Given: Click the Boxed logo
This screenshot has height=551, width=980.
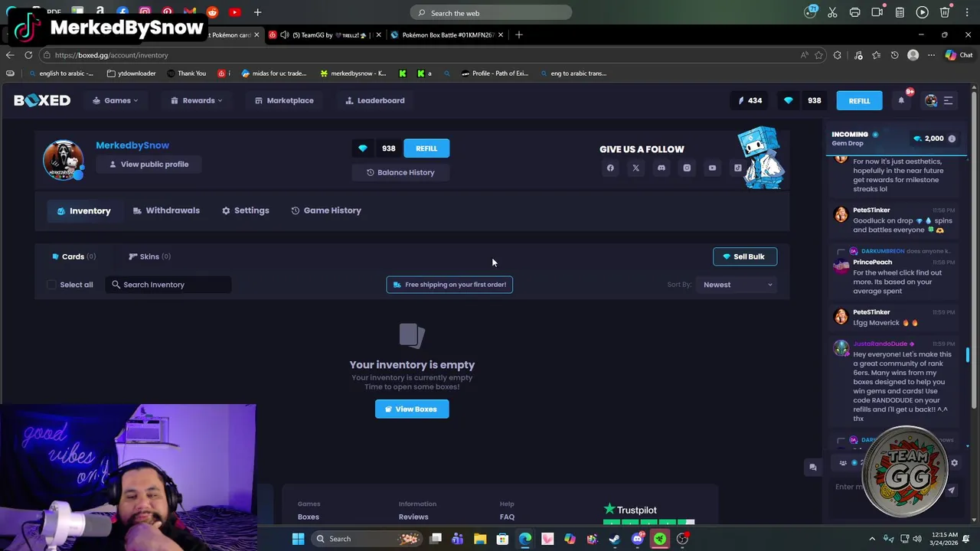Looking at the screenshot, I should click(x=42, y=100).
